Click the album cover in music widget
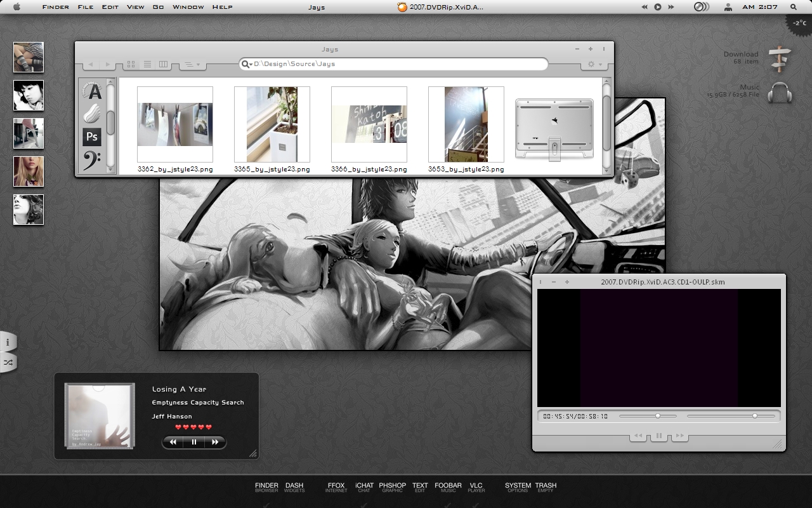The height and width of the screenshot is (508, 812). click(x=100, y=415)
